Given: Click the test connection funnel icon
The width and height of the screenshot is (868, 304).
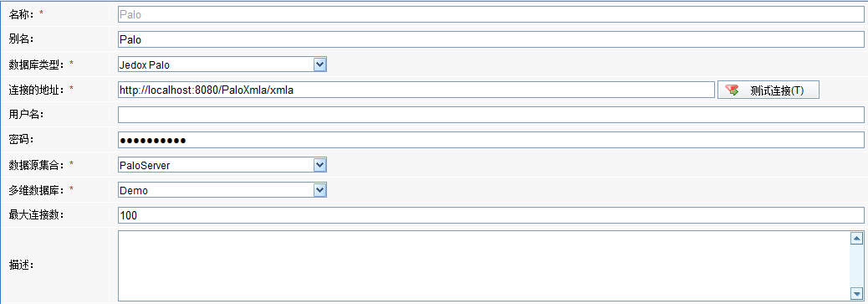Looking at the screenshot, I should (x=732, y=90).
